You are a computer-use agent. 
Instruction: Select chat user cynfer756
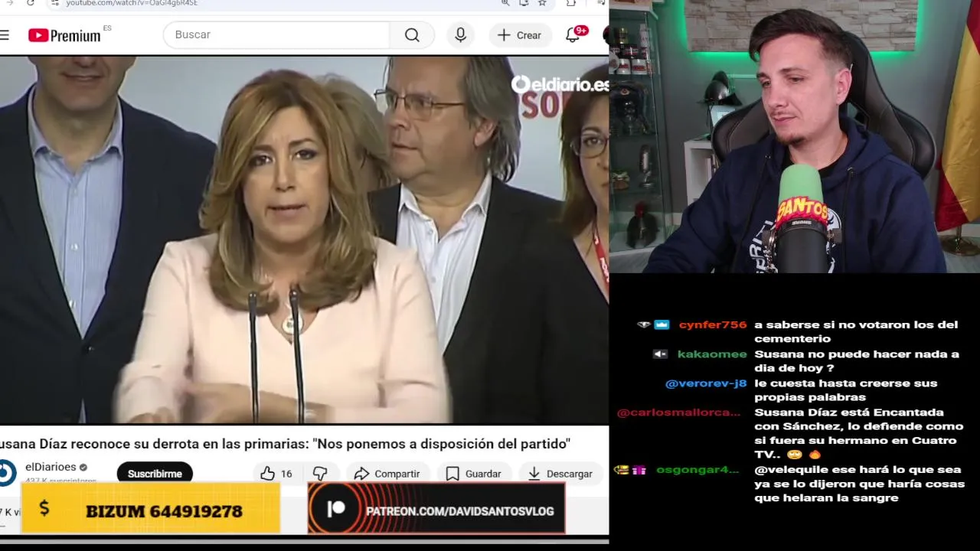[x=712, y=324]
